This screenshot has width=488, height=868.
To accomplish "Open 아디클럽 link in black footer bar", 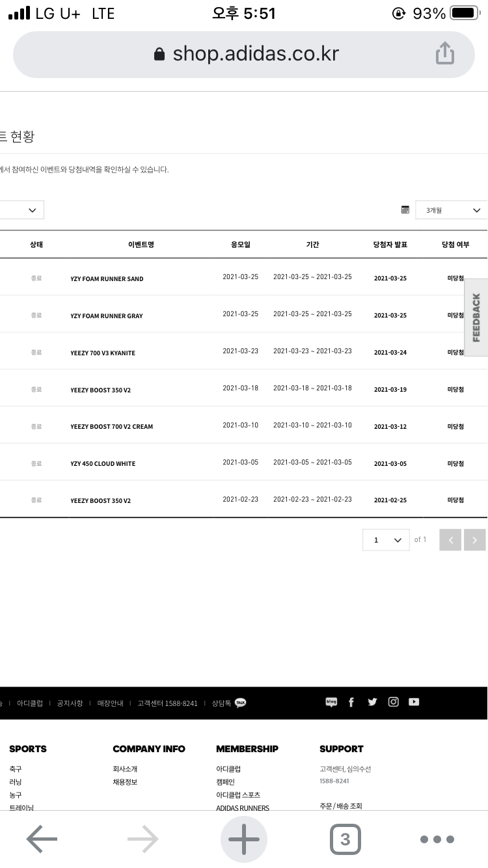I will tap(30, 703).
